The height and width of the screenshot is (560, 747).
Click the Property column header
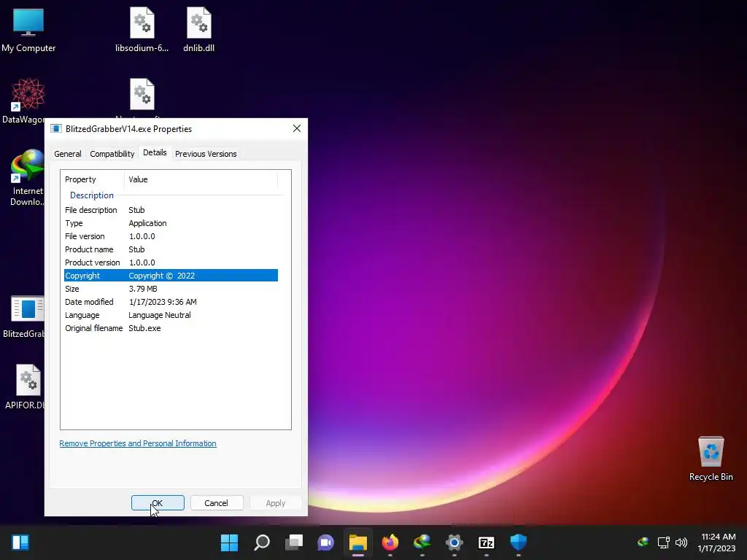click(92, 179)
